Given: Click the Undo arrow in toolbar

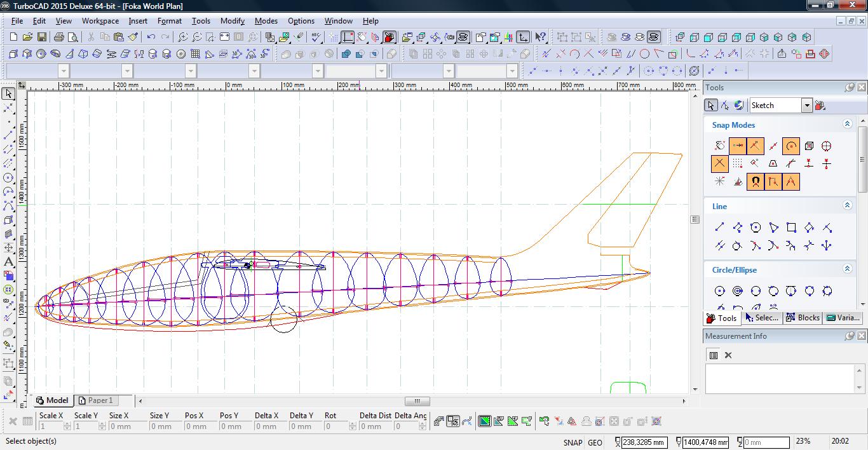Looking at the screenshot, I should tap(151, 37).
